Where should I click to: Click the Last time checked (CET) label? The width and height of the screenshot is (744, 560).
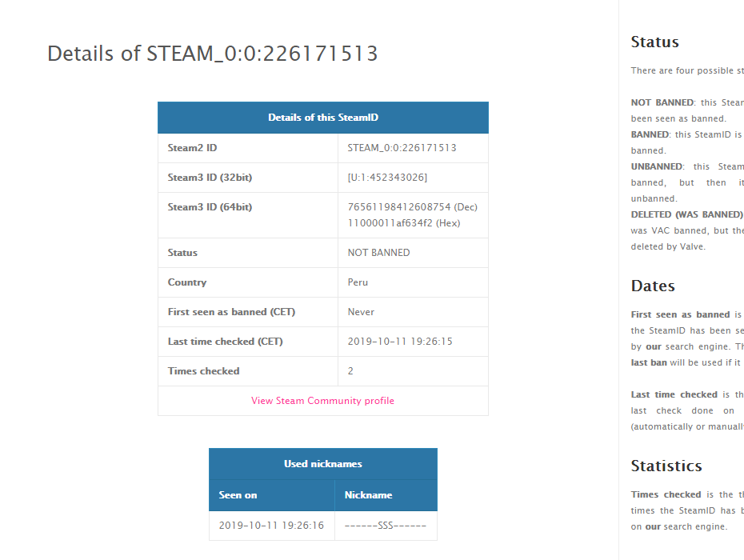pos(226,342)
